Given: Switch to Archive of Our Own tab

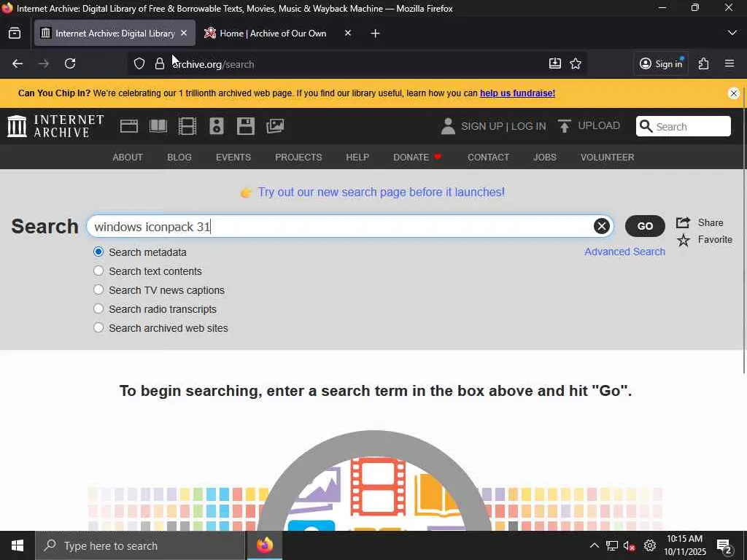Looking at the screenshot, I should point(273,34).
